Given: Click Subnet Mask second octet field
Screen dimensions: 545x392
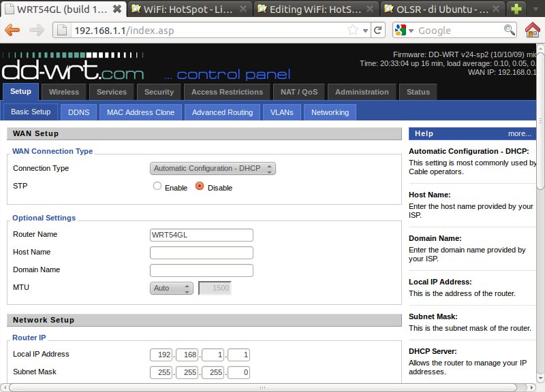Looking at the screenshot, I should pos(187,372).
